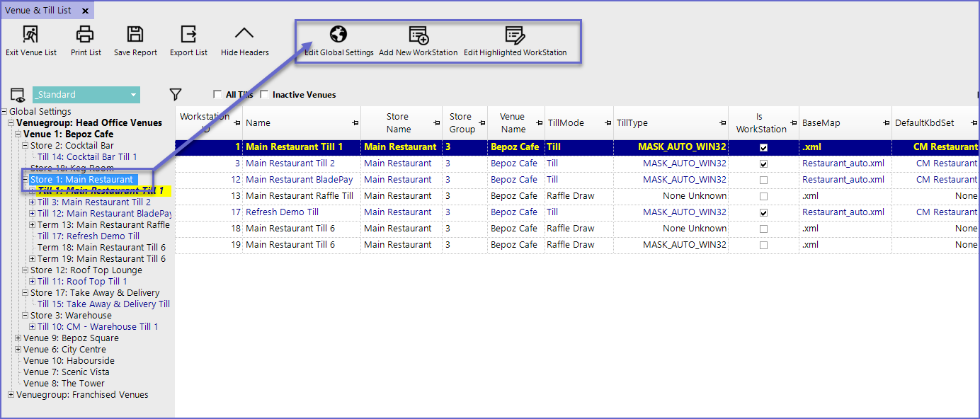Click the filter funnel icon
This screenshot has height=419, width=980.
point(176,94)
